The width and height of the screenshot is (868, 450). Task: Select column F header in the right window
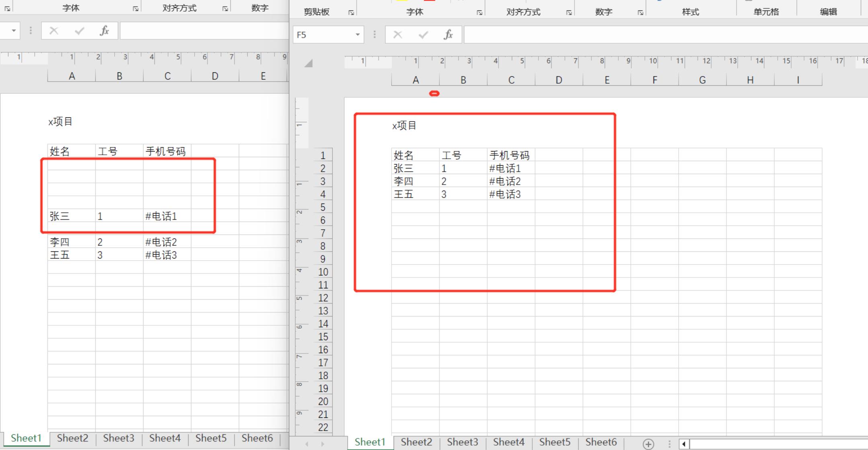[x=655, y=80]
